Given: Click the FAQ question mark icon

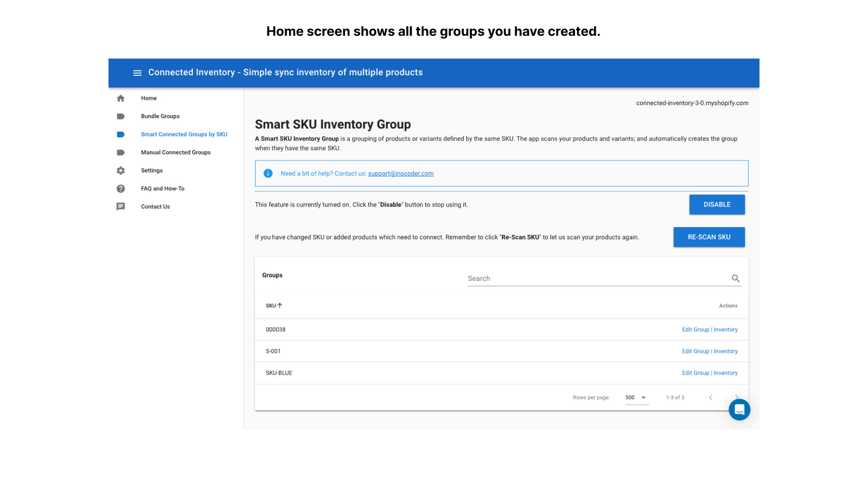Looking at the screenshot, I should (120, 188).
